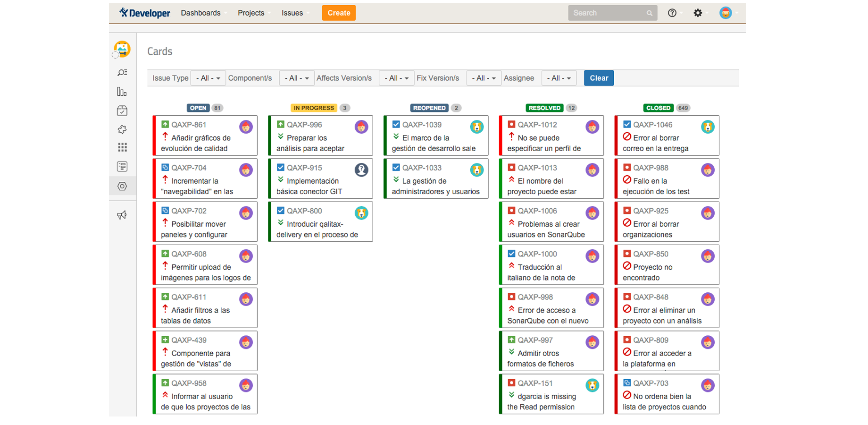Click the CLOSED status column label
The height and width of the screenshot is (425, 868).
(658, 108)
